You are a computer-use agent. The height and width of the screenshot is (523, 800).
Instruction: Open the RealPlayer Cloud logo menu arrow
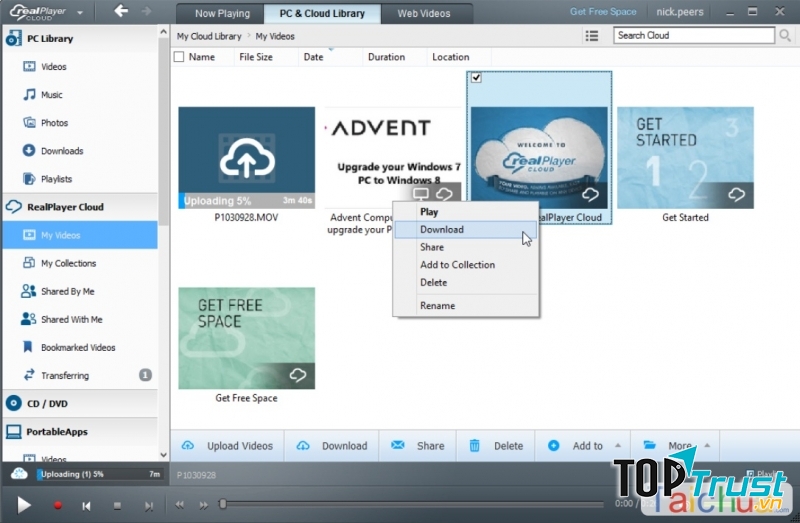[80, 13]
